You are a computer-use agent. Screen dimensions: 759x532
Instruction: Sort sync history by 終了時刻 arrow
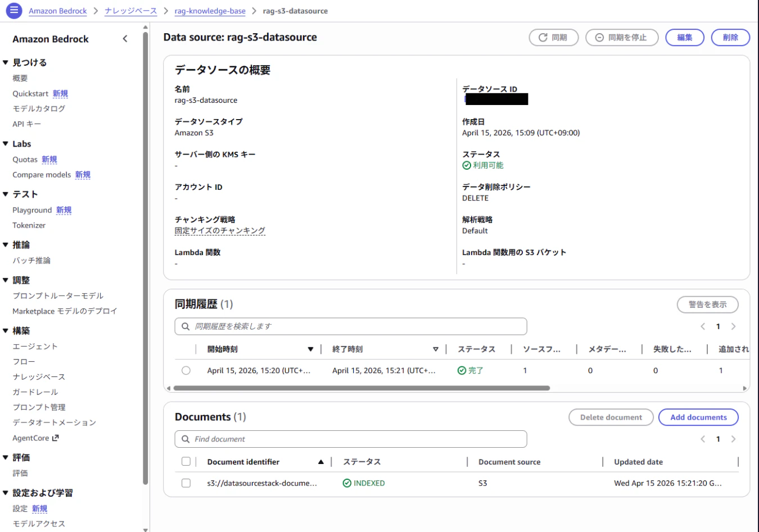point(436,349)
